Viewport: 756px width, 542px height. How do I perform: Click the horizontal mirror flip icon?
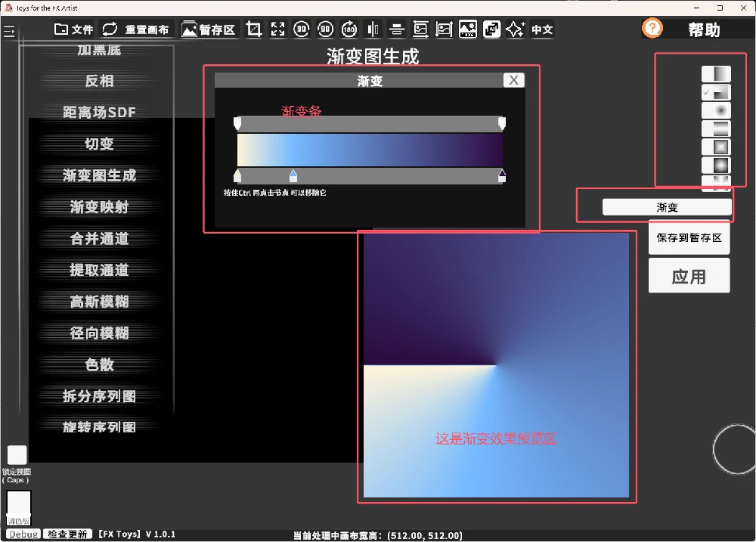[373, 29]
